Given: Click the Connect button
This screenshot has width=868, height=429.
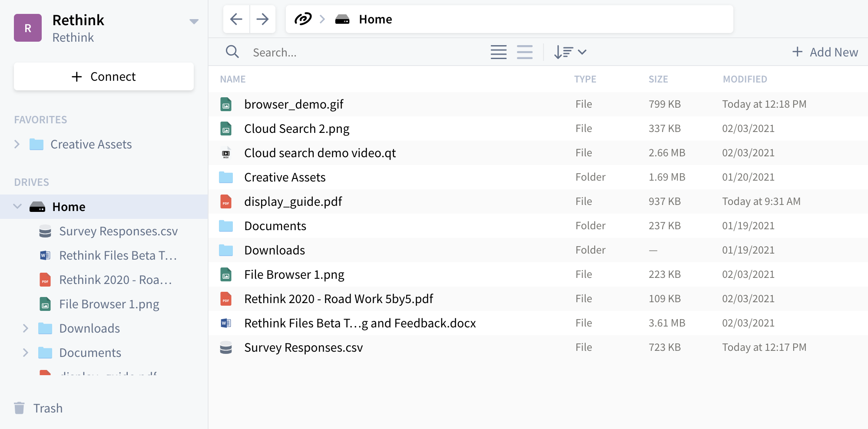Looking at the screenshot, I should 104,76.
